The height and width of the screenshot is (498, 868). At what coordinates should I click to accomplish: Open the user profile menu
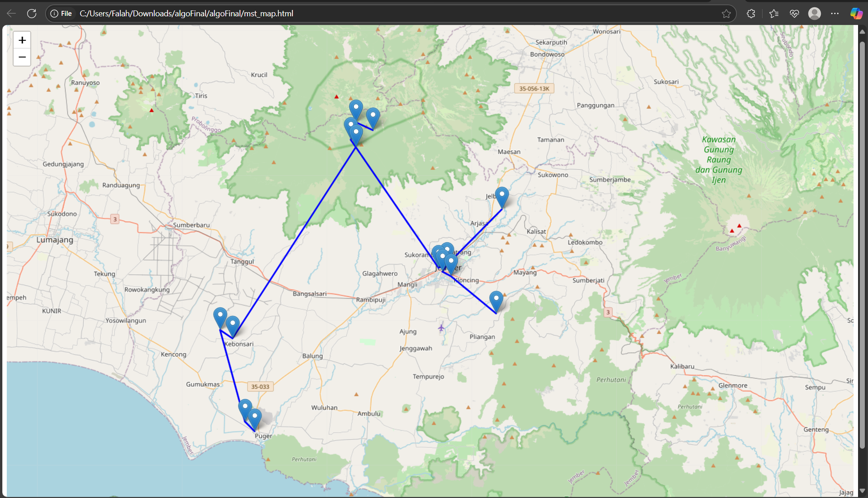click(x=815, y=14)
